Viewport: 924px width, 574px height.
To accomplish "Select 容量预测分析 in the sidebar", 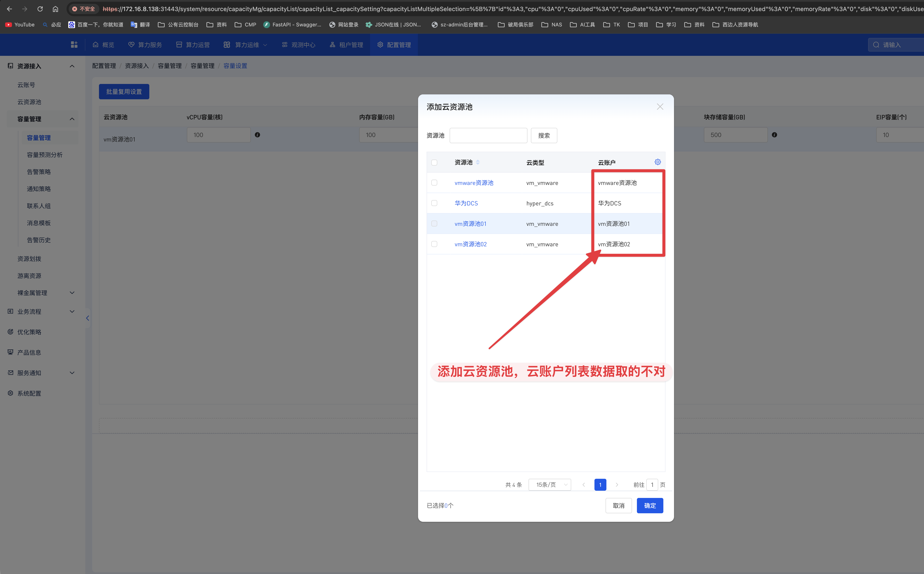I will (44, 155).
